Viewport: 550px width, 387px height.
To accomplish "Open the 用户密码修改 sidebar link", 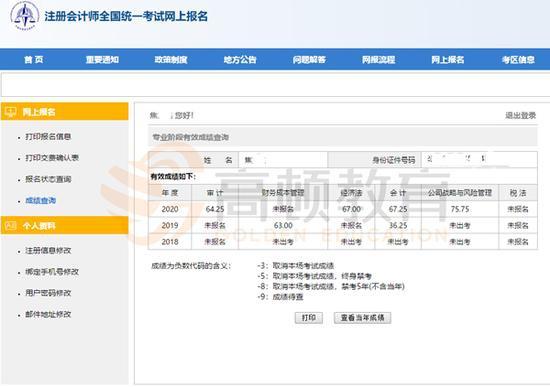I will click(48, 293).
